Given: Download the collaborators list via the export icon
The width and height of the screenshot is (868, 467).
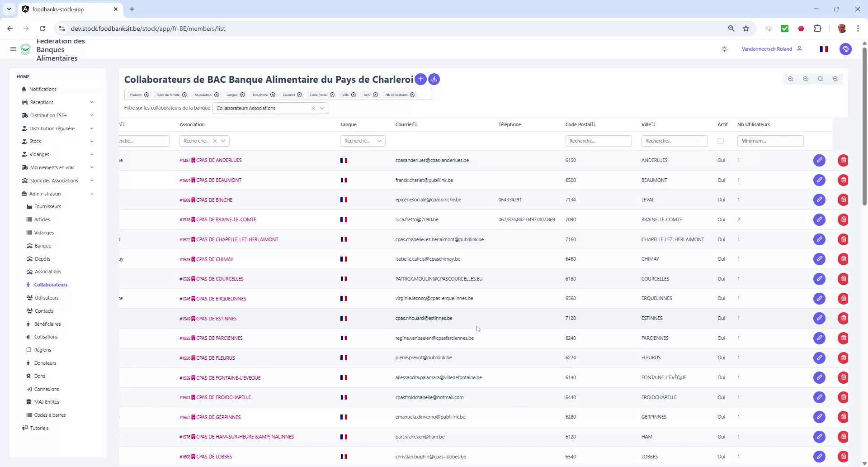Looking at the screenshot, I should click(434, 79).
